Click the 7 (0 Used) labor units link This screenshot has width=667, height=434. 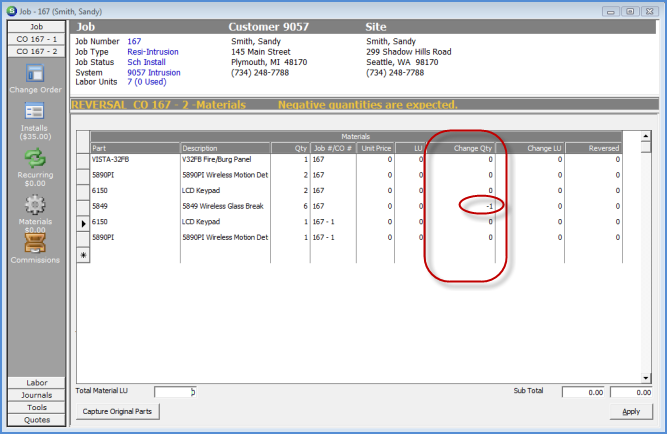[x=146, y=82]
